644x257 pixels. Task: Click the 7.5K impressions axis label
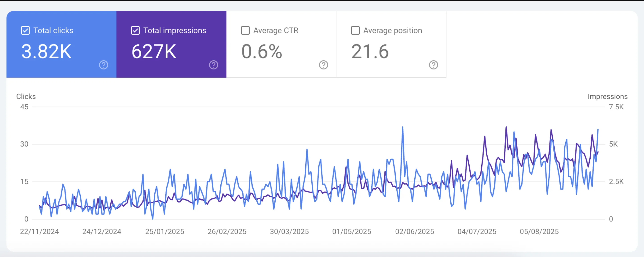point(616,107)
